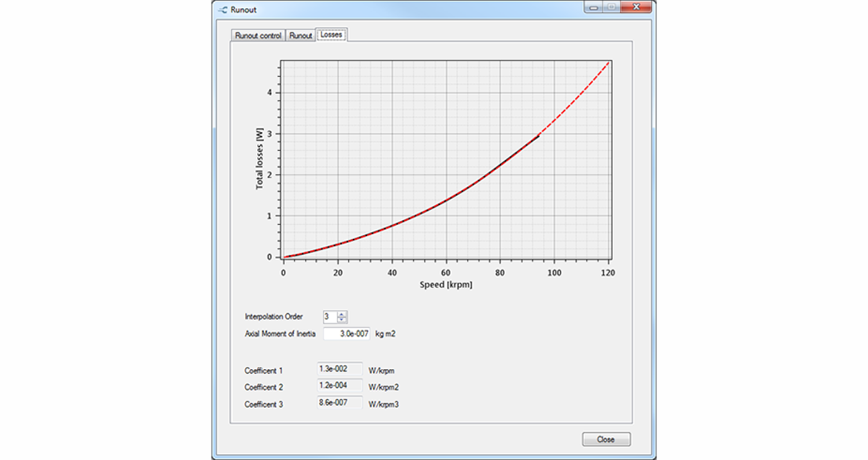This screenshot has width=868, height=460.
Task: Open the Runout tab
Action: coord(300,36)
